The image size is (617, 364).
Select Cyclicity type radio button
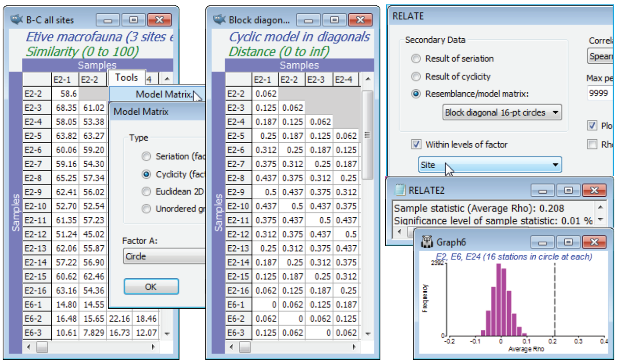[146, 174]
